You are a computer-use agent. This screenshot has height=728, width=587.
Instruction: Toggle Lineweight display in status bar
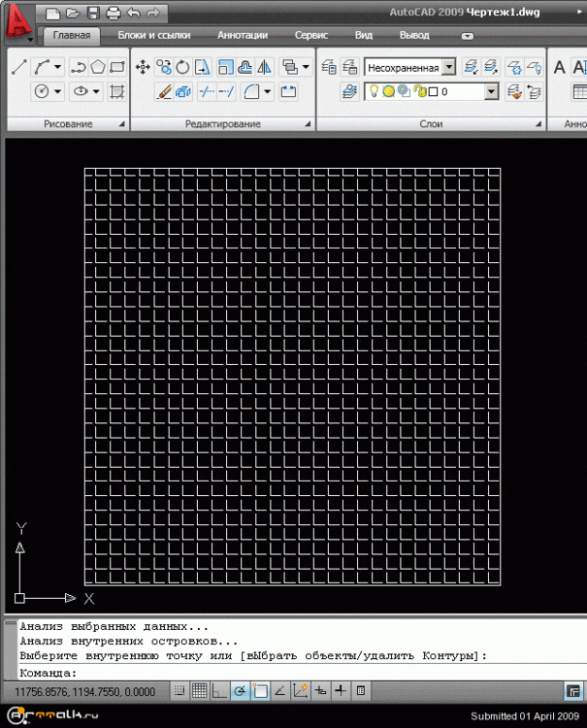coord(341,691)
